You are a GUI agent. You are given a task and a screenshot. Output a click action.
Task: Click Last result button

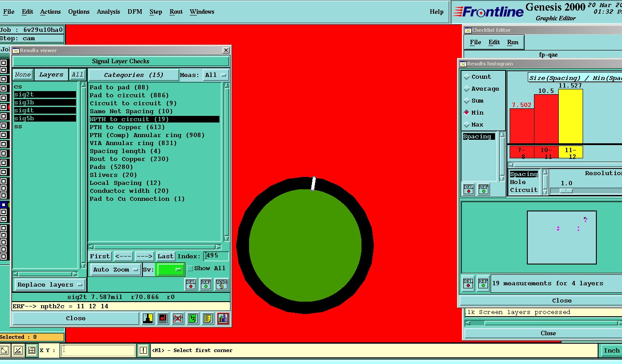pyautogui.click(x=165, y=256)
